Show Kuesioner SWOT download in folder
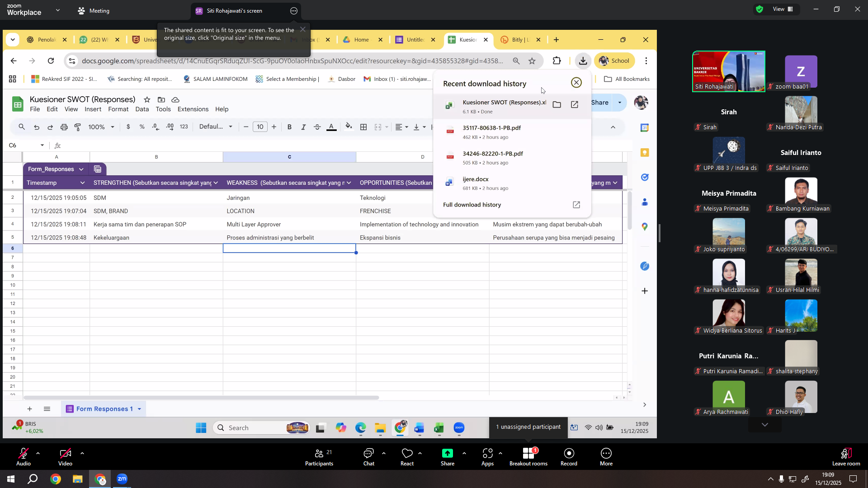868x488 pixels. [557, 105]
